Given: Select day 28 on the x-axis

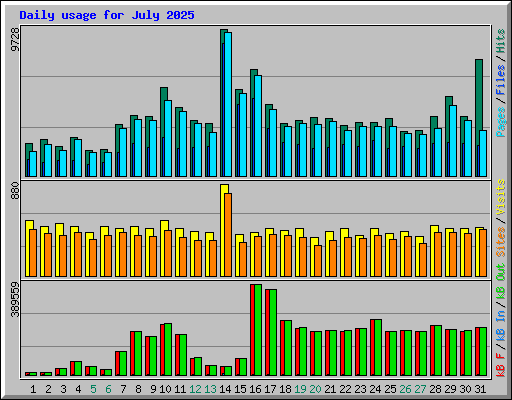Looking at the screenshot, I should pos(435,389).
